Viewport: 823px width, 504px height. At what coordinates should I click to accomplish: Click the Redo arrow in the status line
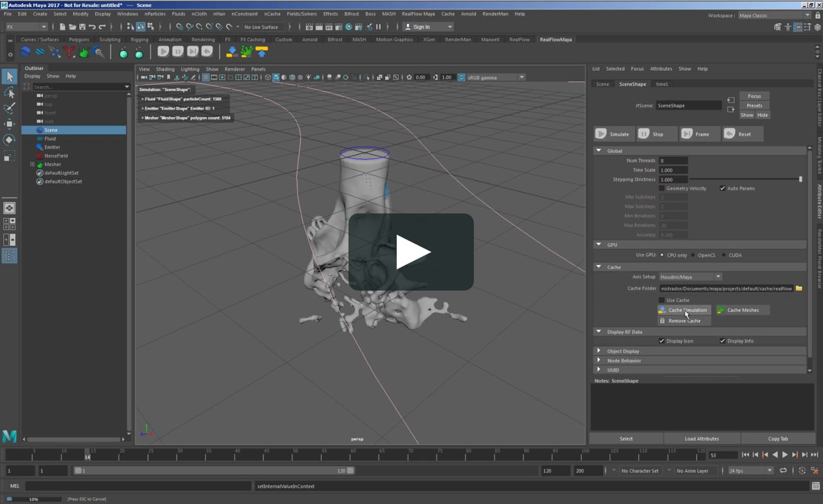102,27
